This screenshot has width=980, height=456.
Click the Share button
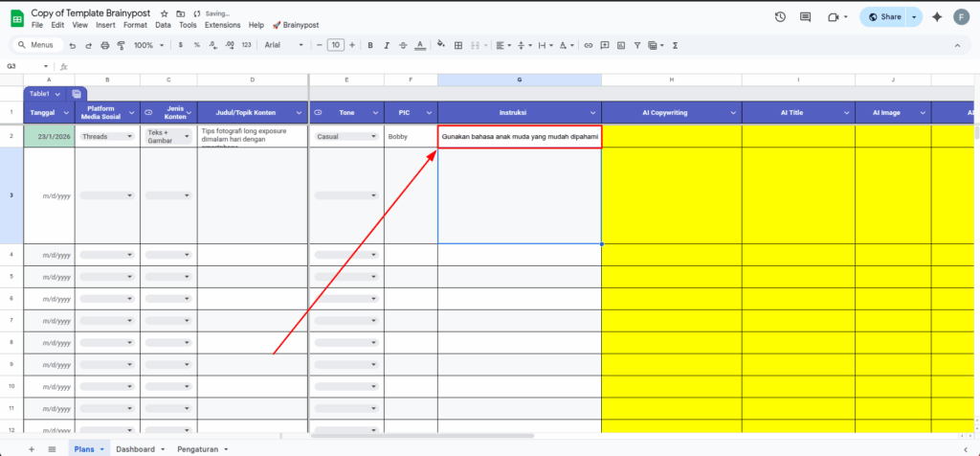click(x=883, y=17)
